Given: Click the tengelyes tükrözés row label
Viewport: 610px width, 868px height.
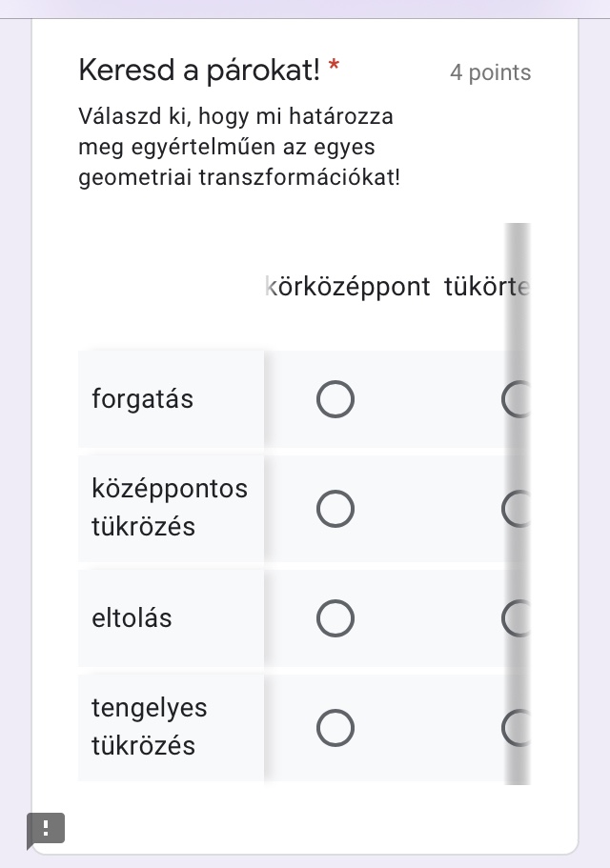Looking at the screenshot, I should (x=150, y=727).
